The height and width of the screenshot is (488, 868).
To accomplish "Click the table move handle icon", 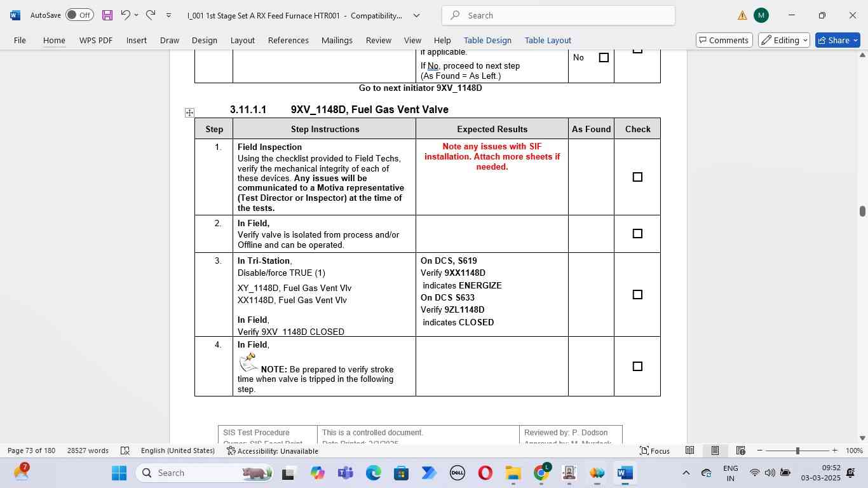I will [189, 112].
